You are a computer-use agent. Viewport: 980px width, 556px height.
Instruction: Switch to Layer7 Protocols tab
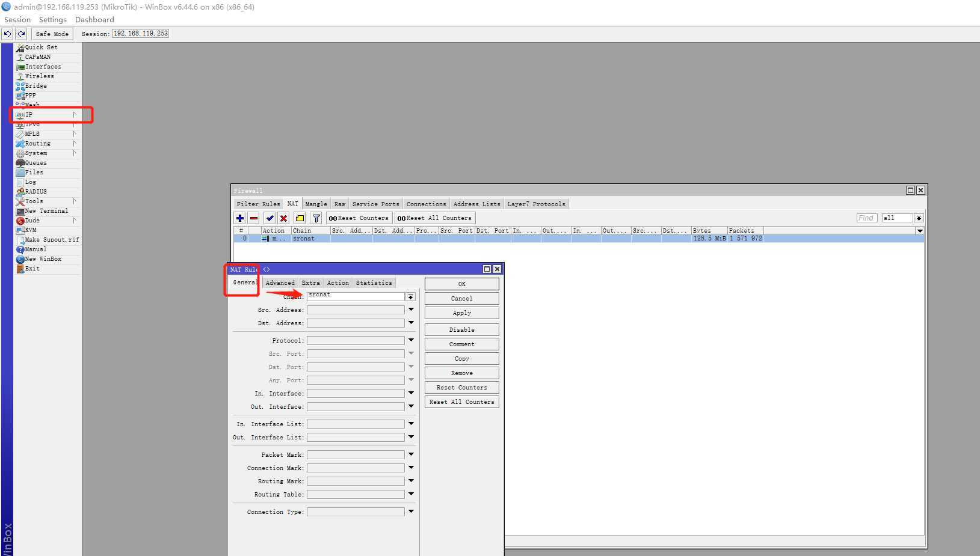click(536, 204)
